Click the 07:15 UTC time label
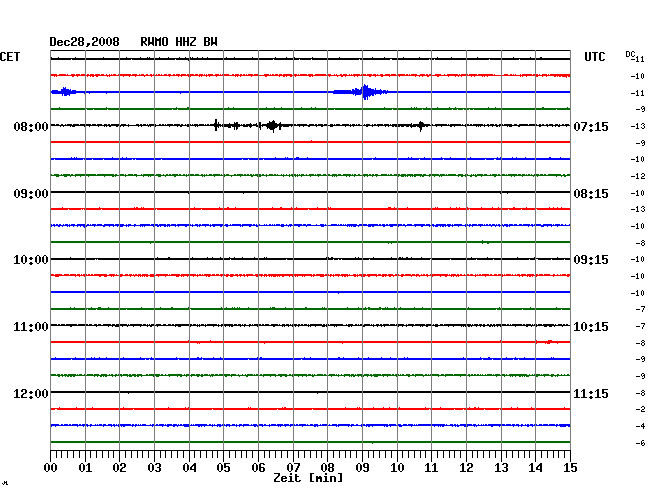 pyautogui.click(x=591, y=126)
